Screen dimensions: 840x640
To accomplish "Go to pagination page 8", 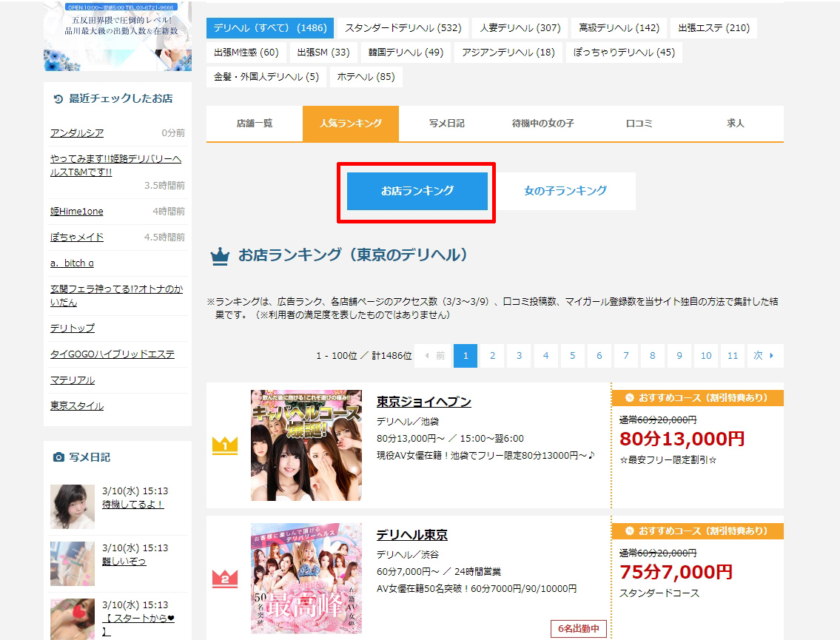I will coord(653,356).
